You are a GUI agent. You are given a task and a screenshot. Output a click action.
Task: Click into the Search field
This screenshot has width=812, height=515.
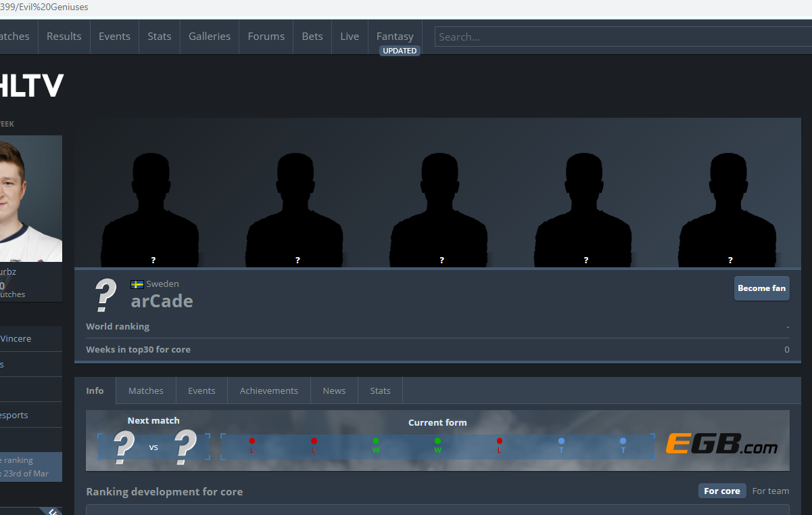623,37
